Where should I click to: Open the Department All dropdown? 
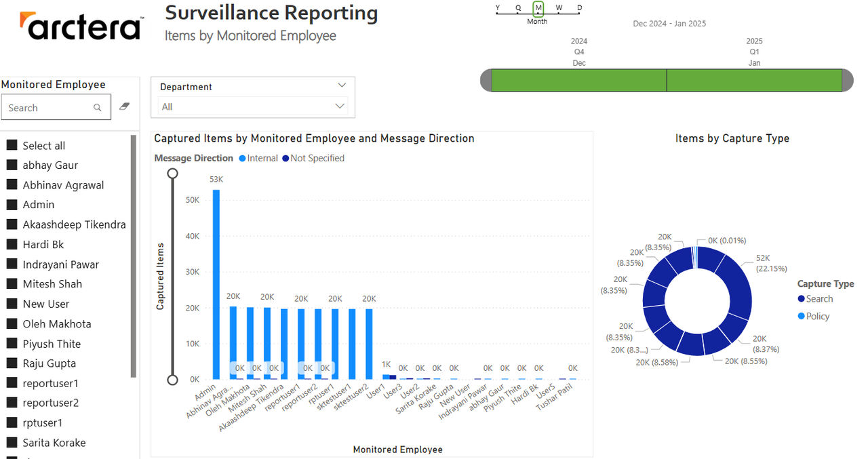pos(253,106)
